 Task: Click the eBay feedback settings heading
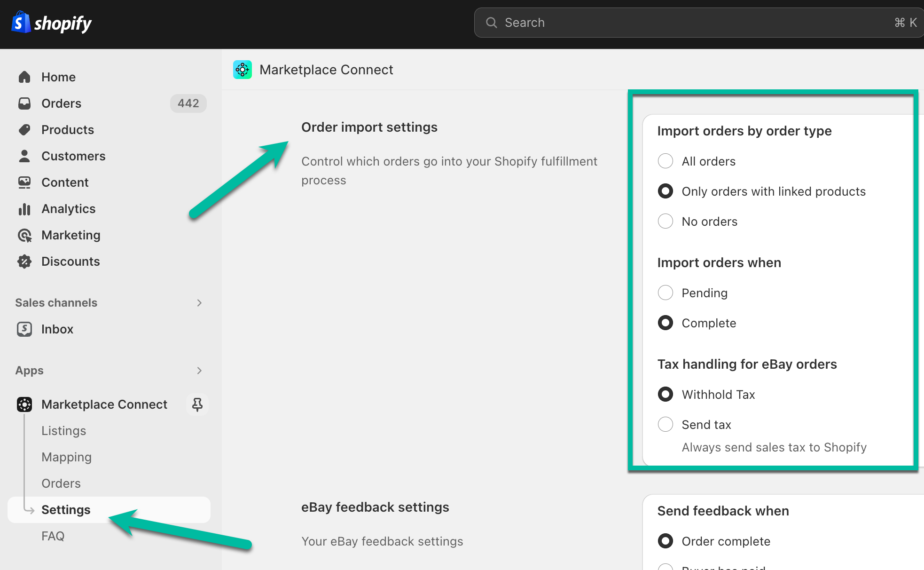375,507
